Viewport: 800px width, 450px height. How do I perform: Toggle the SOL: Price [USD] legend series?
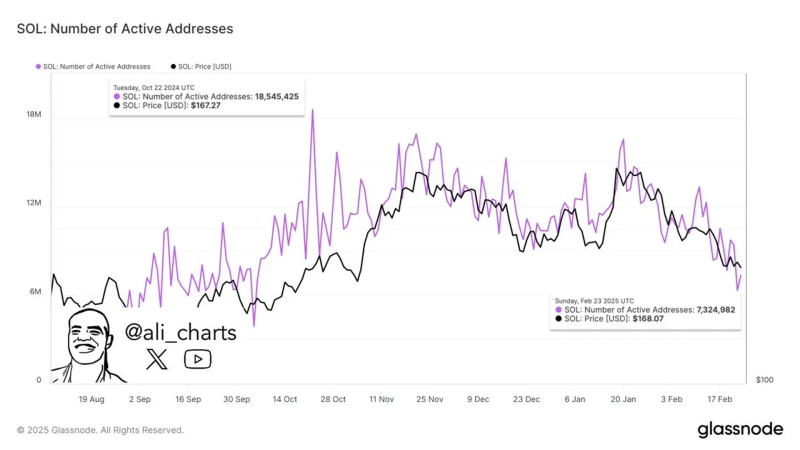(205, 67)
